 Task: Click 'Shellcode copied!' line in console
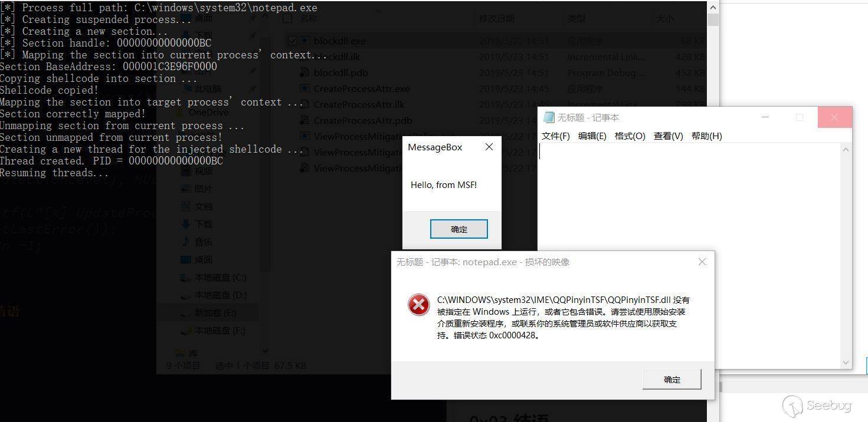click(x=49, y=90)
